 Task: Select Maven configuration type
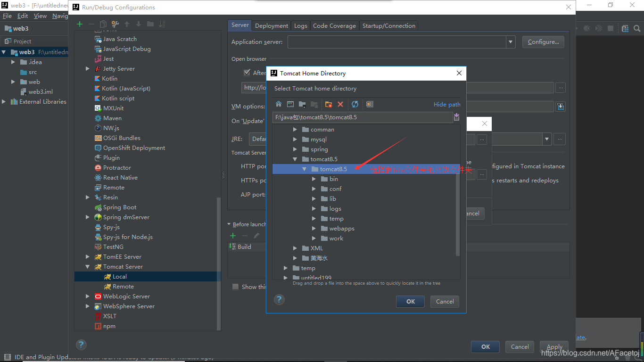click(112, 118)
